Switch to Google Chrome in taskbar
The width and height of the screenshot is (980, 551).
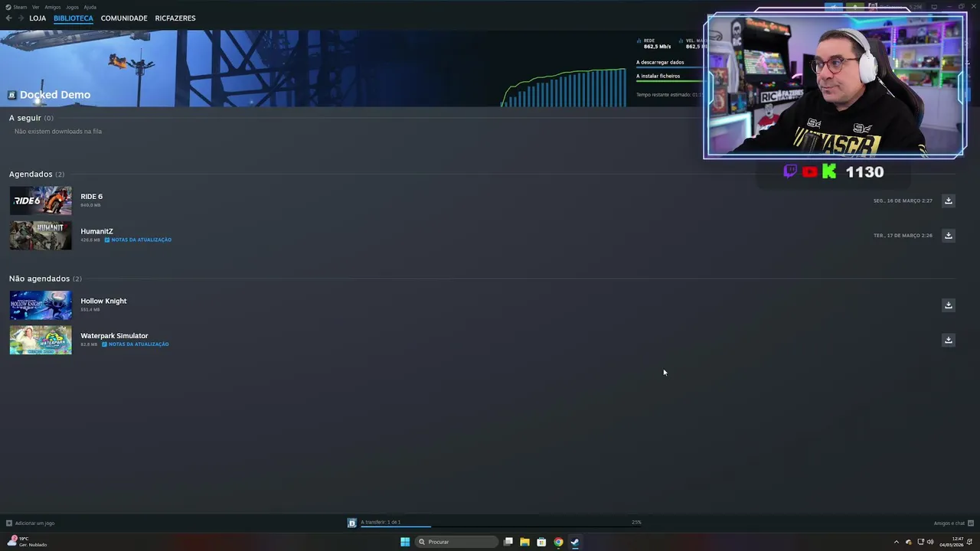click(x=558, y=542)
